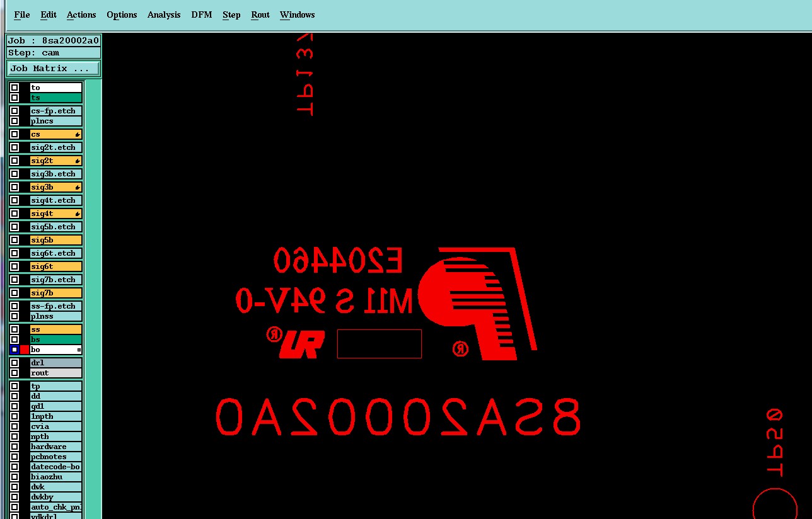This screenshot has width=812, height=519.
Task: Click the hand marker on sig3b layer
Action: pos(78,187)
